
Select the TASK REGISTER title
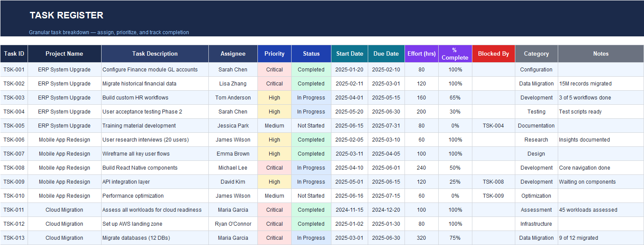pos(67,15)
